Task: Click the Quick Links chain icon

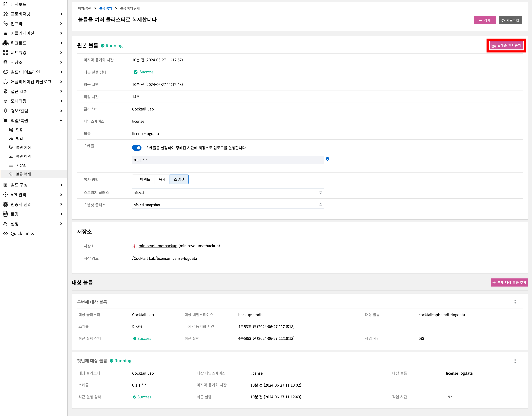Action: point(5,233)
